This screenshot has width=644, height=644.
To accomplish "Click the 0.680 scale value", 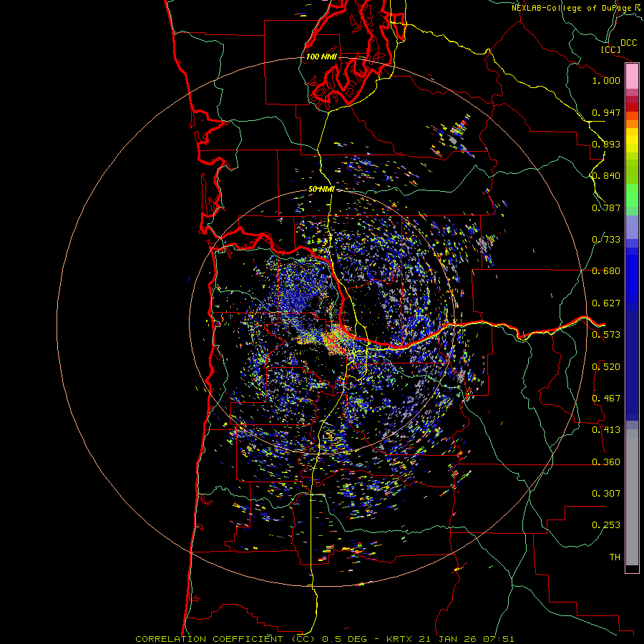I will coord(606,270).
